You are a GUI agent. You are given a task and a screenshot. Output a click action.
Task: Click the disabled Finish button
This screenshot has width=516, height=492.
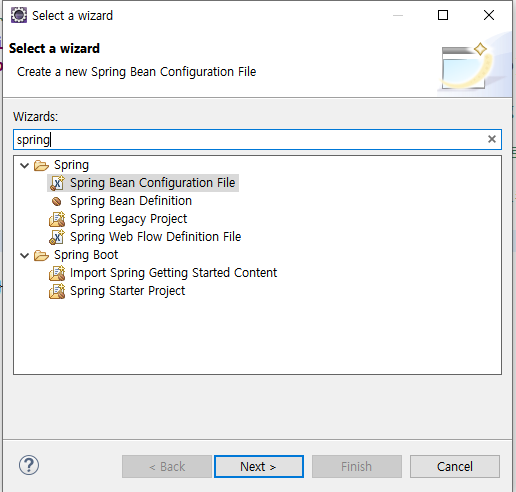357,466
